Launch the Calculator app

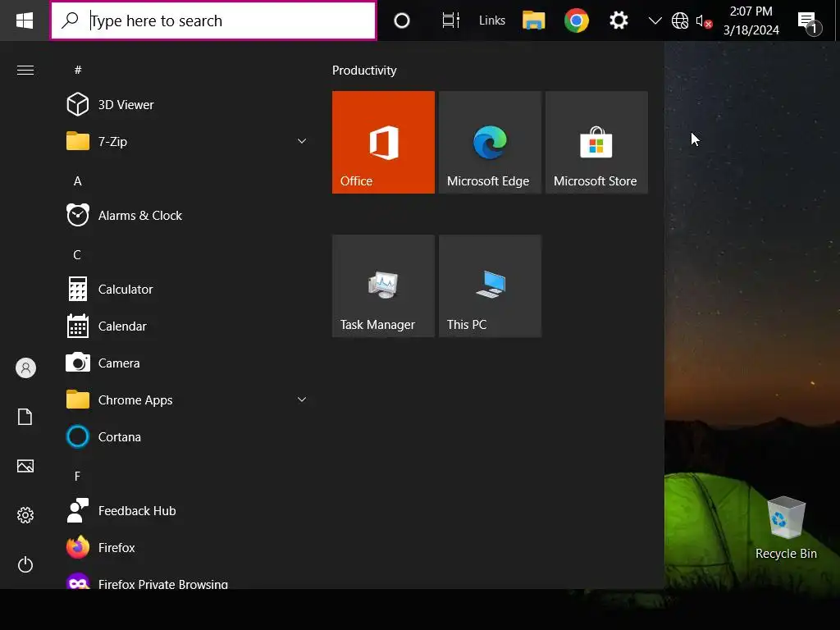click(x=186, y=290)
